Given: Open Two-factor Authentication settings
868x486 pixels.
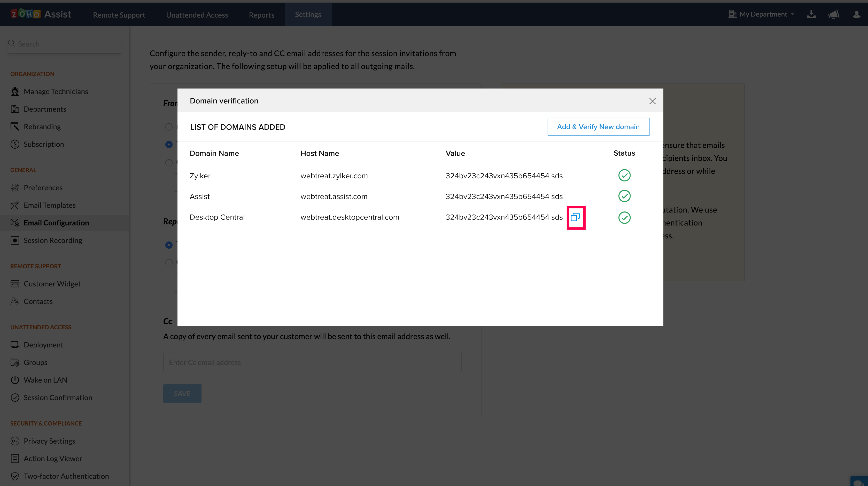Looking at the screenshot, I should tap(66, 476).
